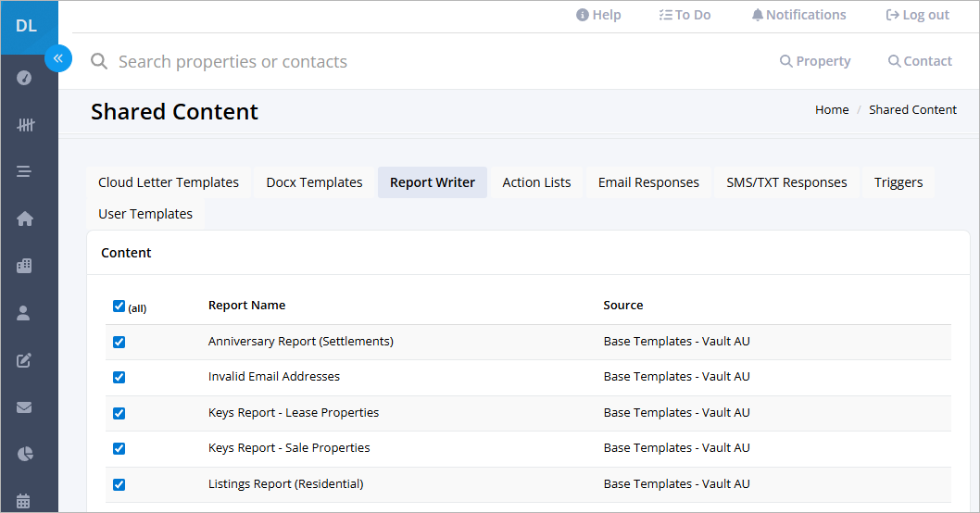Viewport: 980px width, 513px height.
Task: Click the Log out link
Action: pyautogui.click(x=918, y=15)
